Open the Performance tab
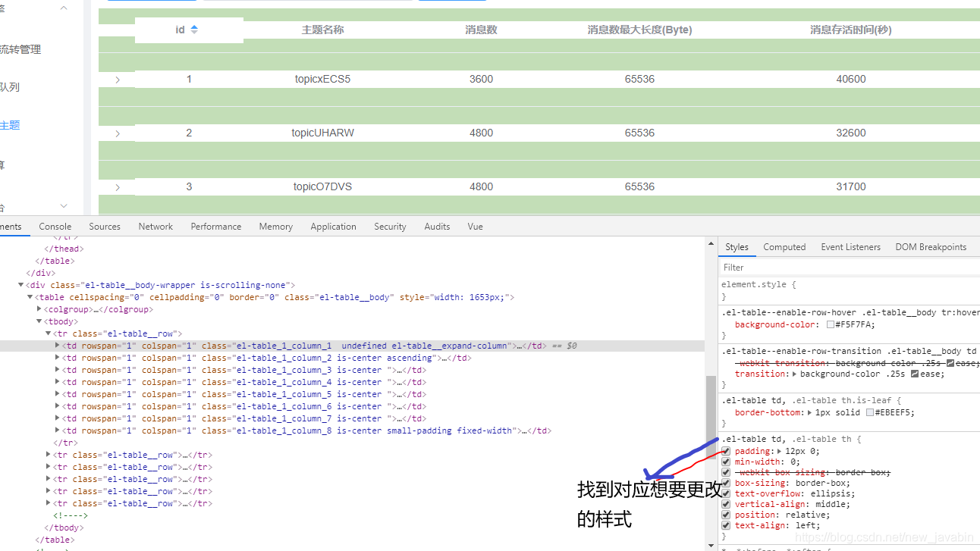 216,227
